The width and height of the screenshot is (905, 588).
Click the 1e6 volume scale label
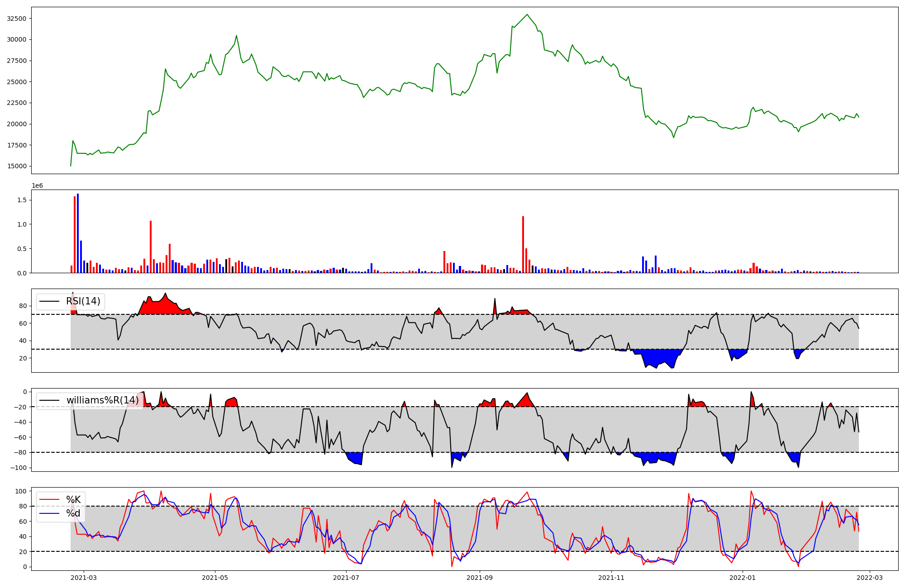37,186
